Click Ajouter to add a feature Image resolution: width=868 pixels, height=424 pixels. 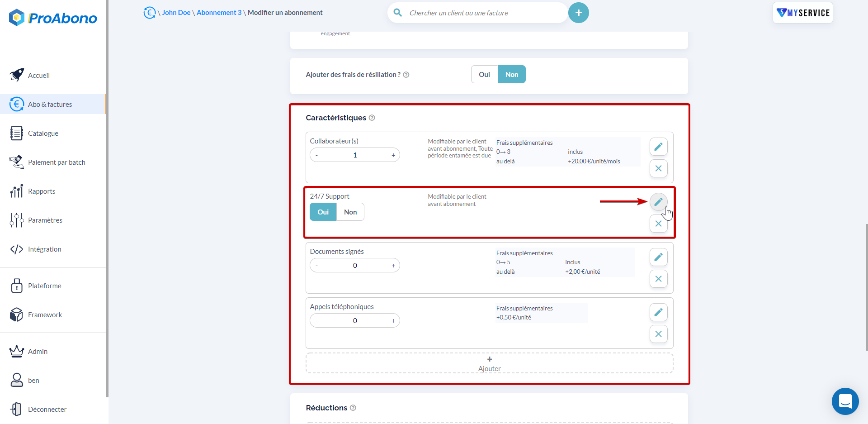pos(489,363)
